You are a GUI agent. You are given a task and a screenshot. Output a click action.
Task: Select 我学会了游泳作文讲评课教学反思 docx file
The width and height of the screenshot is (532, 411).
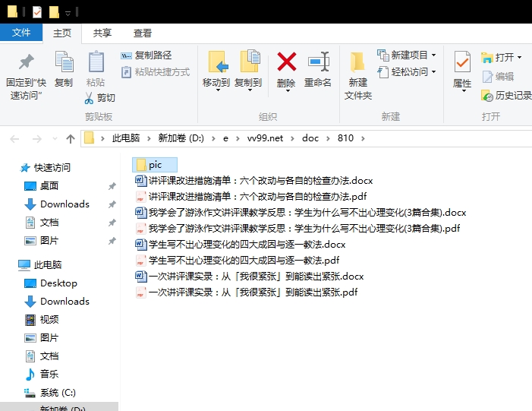pyautogui.click(x=301, y=212)
